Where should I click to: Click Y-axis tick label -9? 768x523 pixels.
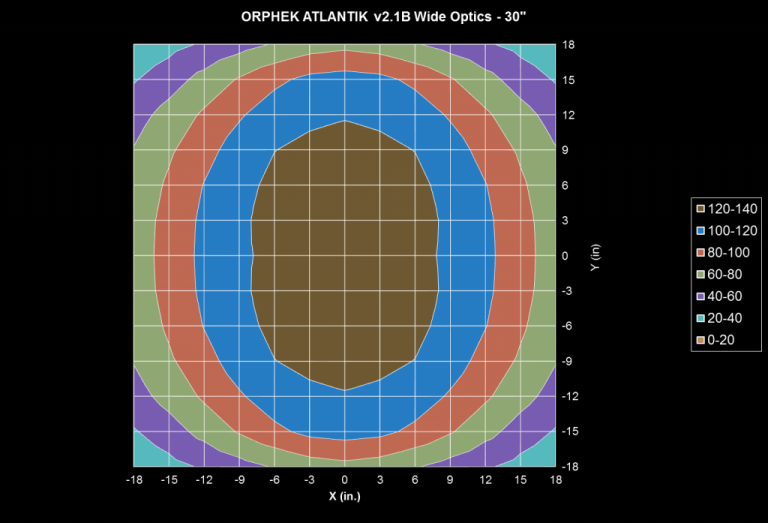click(x=567, y=361)
